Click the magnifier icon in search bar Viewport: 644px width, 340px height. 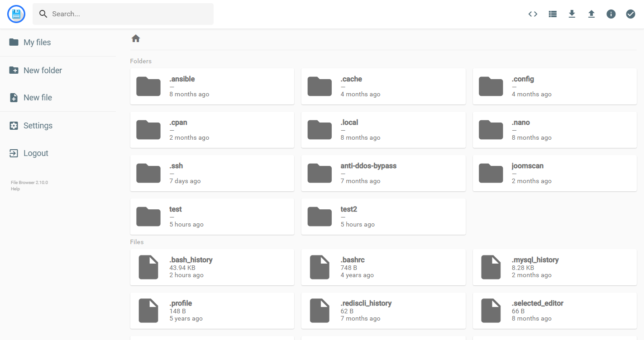coord(43,14)
